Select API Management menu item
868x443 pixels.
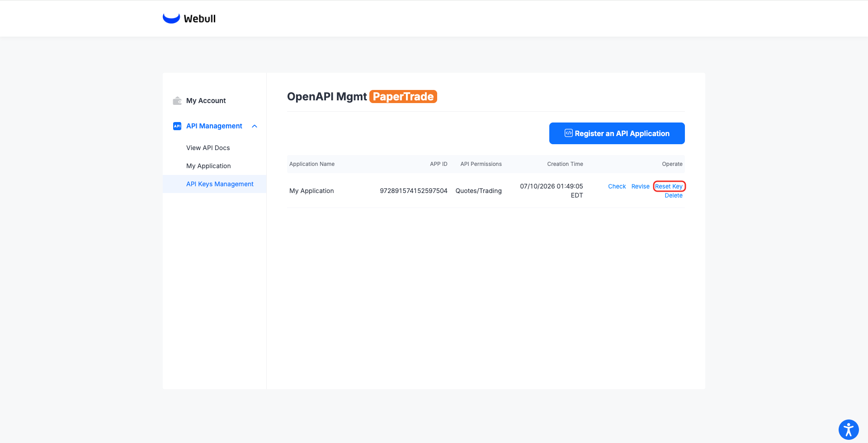(214, 126)
